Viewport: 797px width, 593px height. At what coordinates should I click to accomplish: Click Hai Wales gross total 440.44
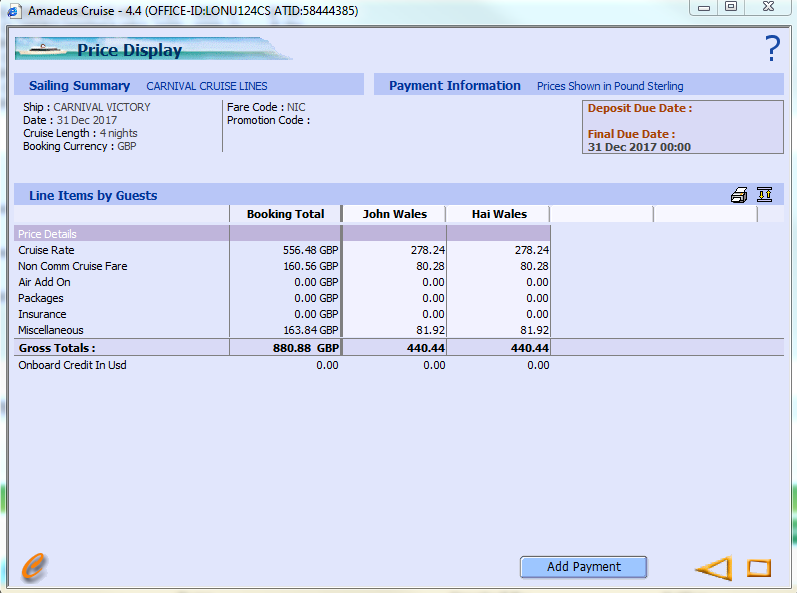tap(530, 348)
